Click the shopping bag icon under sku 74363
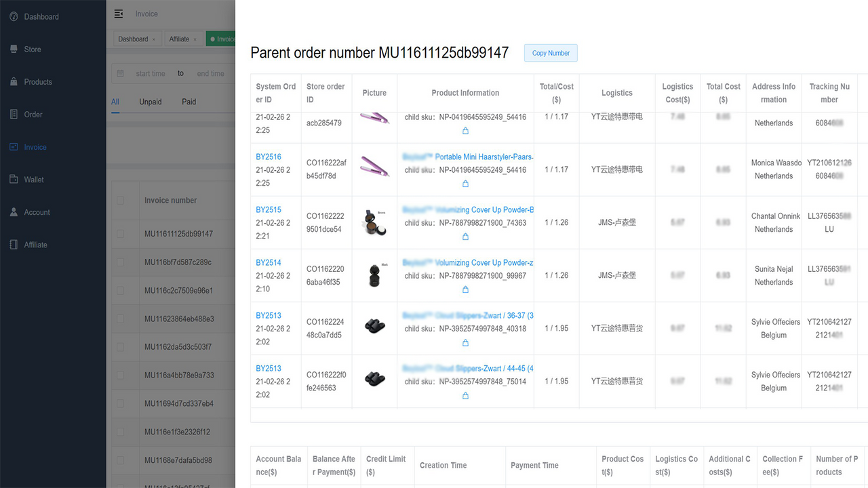 (465, 237)
